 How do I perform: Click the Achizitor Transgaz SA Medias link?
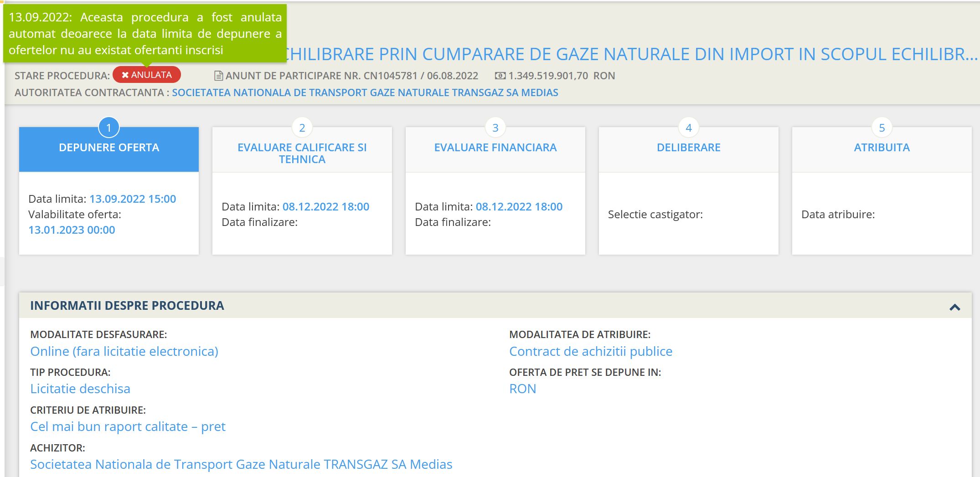pyautogui.click(x=241, y=464)
